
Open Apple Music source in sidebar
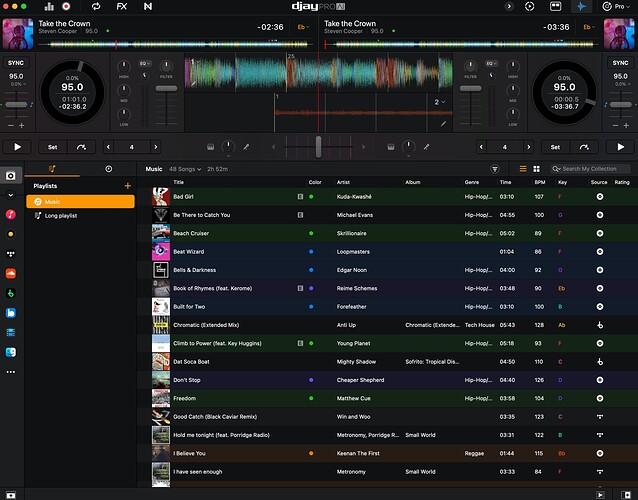(11, 214)
